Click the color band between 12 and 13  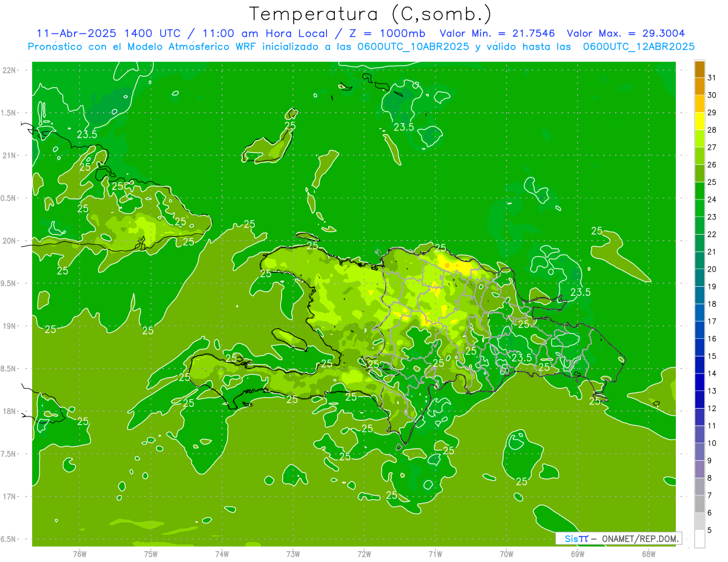699,400
